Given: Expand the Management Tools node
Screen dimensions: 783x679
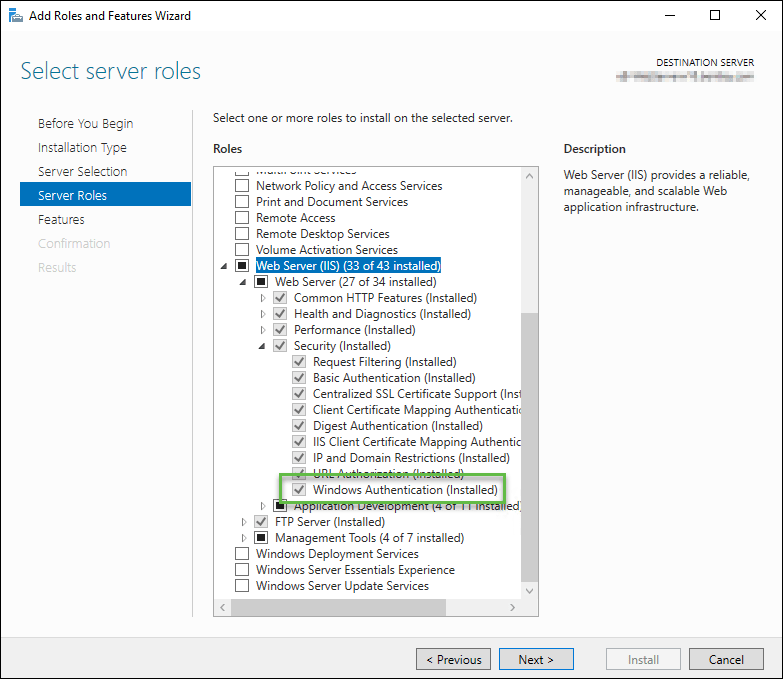Looking at the screenshot, I should coord(244,538).
